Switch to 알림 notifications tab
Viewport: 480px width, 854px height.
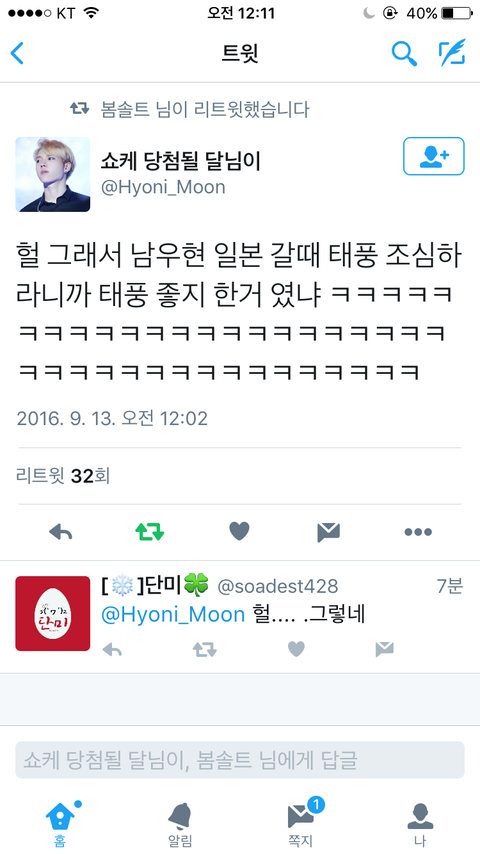(x=180, y=824)
